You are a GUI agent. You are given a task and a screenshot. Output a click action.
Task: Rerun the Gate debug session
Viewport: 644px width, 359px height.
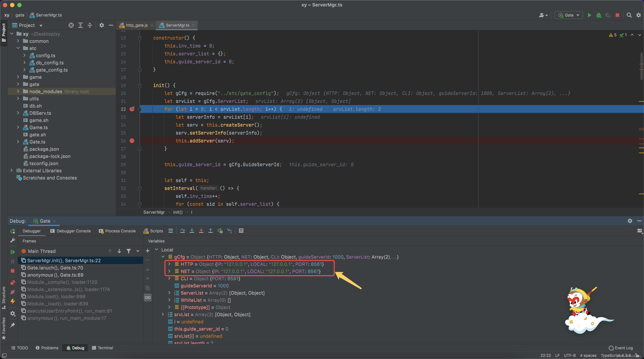point(13,231)
